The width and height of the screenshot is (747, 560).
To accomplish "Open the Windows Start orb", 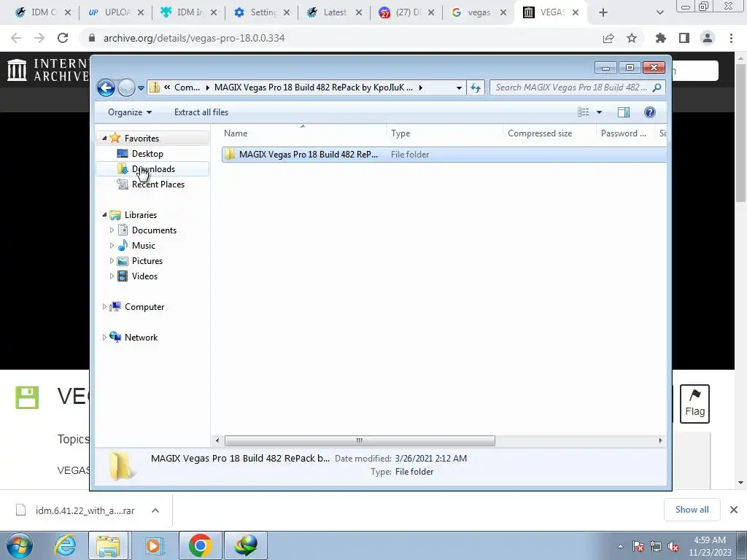I will click(19, 545).
